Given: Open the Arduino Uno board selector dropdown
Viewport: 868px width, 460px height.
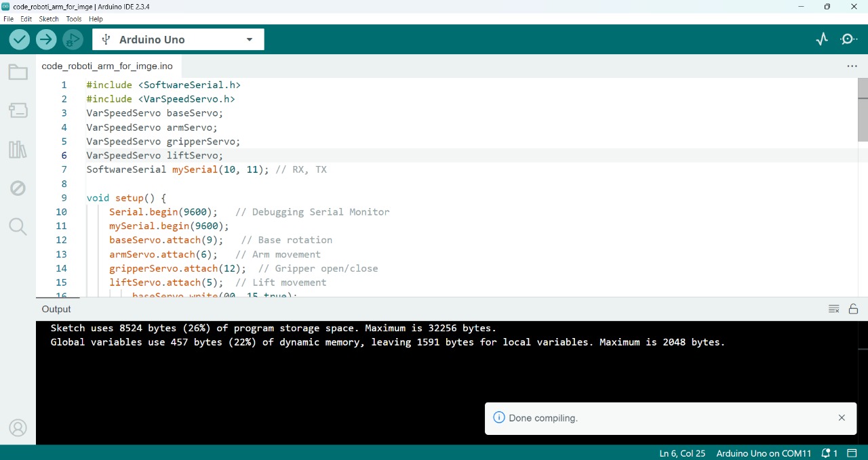Looking at the screenshot, I should (x=178, y=39).
